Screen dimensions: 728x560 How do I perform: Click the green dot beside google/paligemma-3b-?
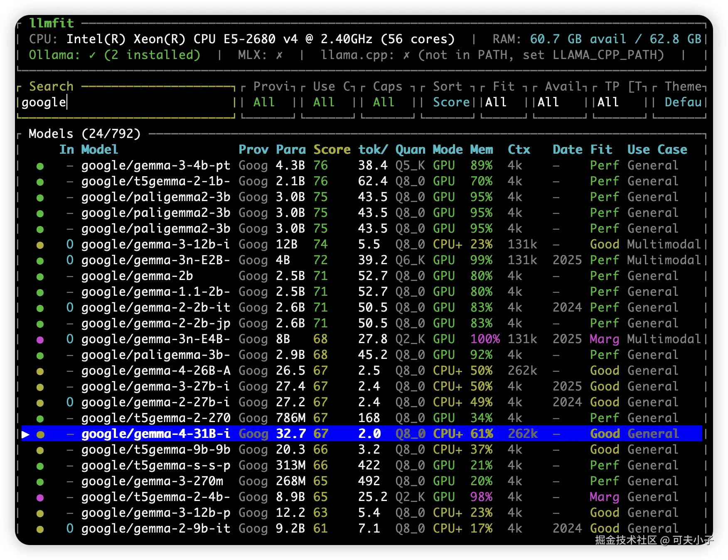40,356
